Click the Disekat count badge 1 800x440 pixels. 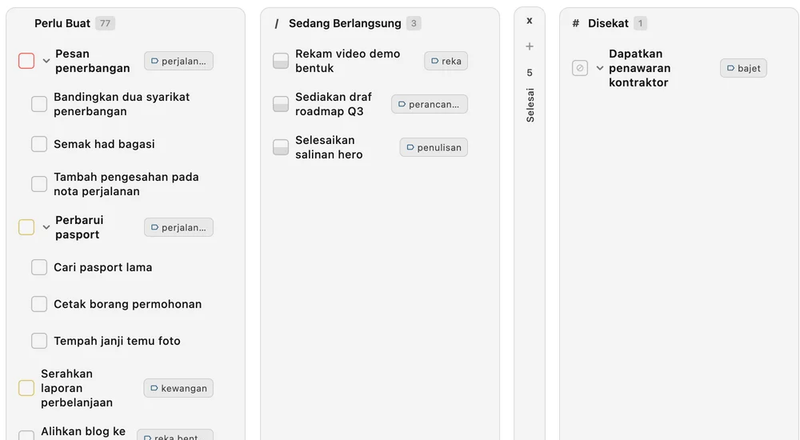[640, 23]
